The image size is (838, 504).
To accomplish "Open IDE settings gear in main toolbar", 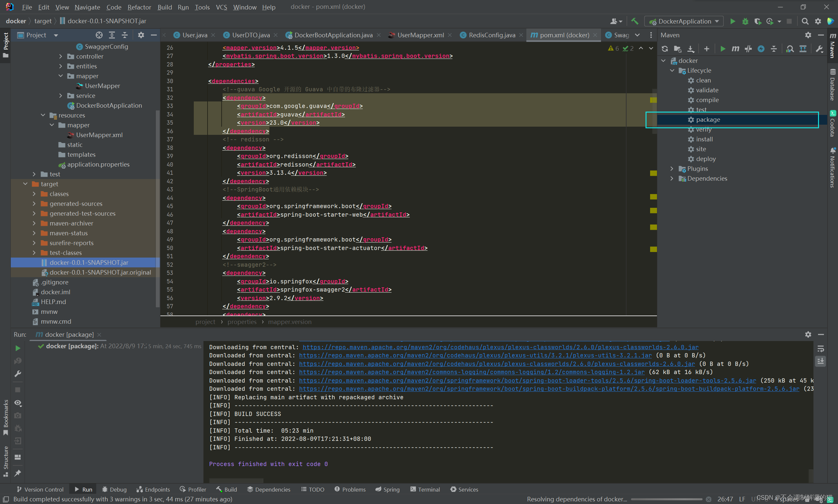I will coord(818,21).
